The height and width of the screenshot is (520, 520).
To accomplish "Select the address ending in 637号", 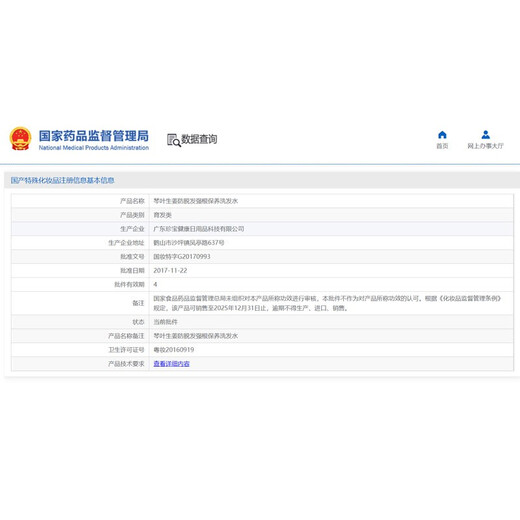I will coord(189,243).
